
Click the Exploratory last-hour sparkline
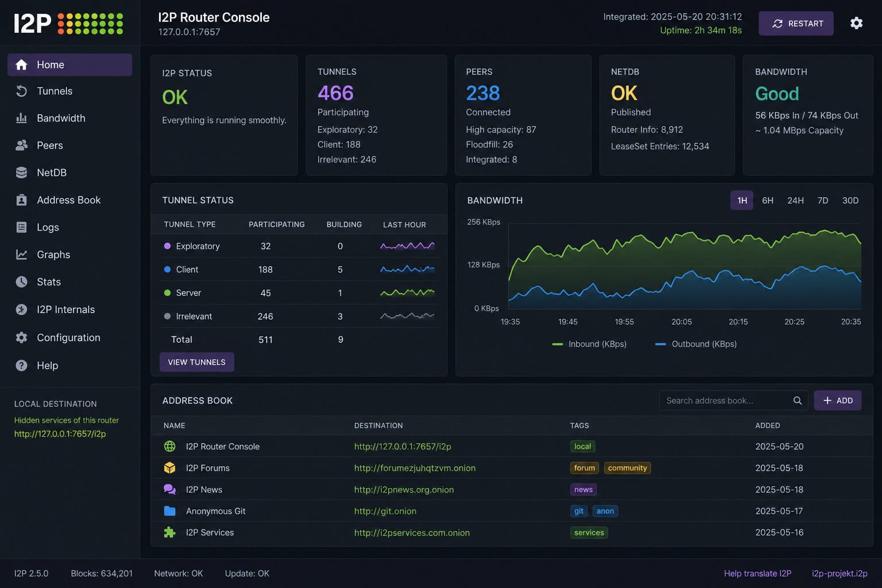(407, 246)
